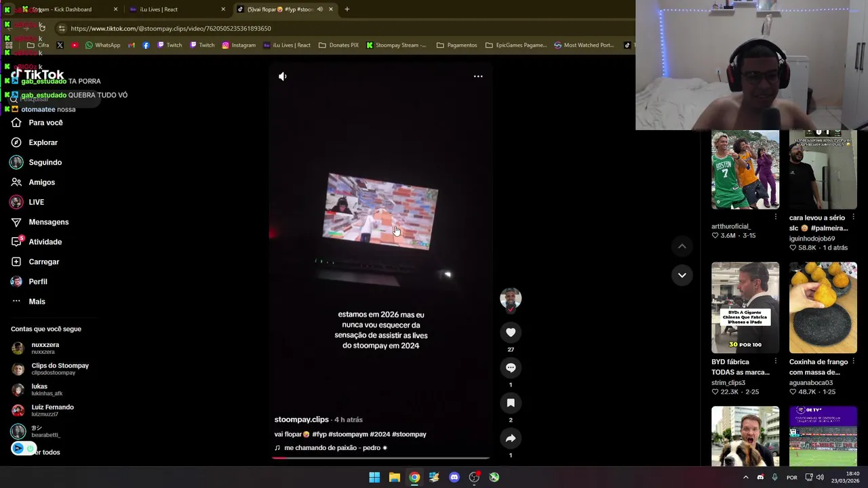The height and width of the screenshot is (488, 868).
Task: Open File Explorer from the taskbar
Action: [x=394, y=477]
